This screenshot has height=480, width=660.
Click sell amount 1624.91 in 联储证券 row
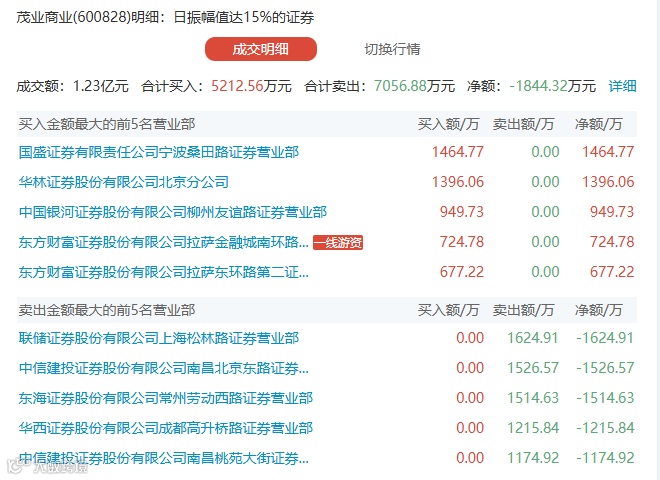[x=533, y=338]
